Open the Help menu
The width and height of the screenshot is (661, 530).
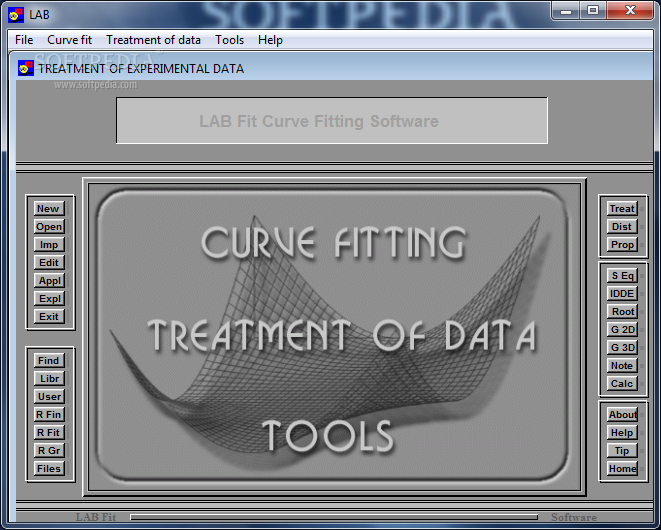[270, 40]
